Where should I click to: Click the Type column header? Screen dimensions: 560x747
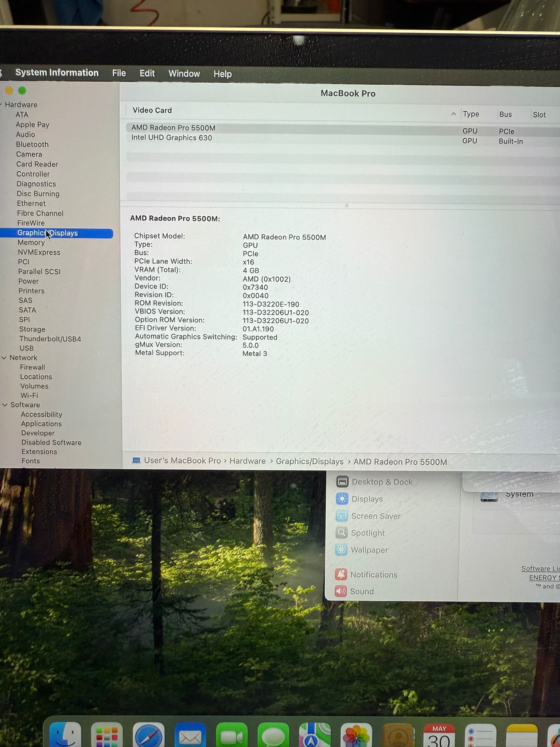click(x=471, y=114)
